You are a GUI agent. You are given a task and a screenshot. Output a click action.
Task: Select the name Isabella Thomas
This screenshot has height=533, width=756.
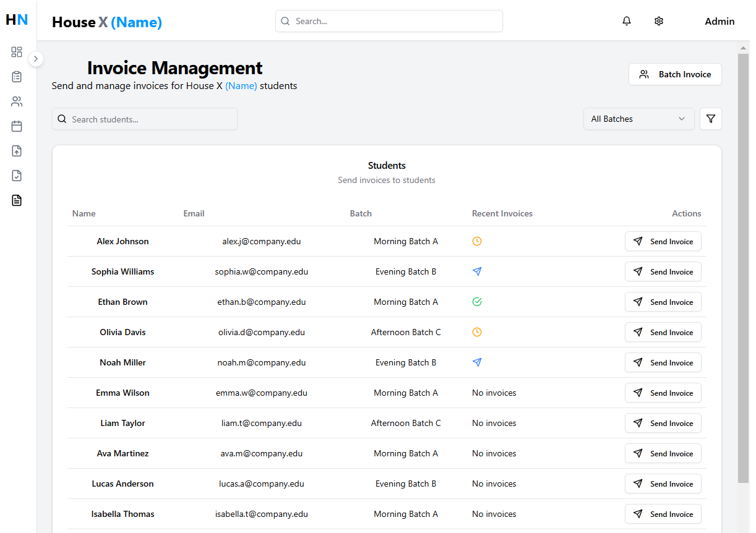click(122, 514)
